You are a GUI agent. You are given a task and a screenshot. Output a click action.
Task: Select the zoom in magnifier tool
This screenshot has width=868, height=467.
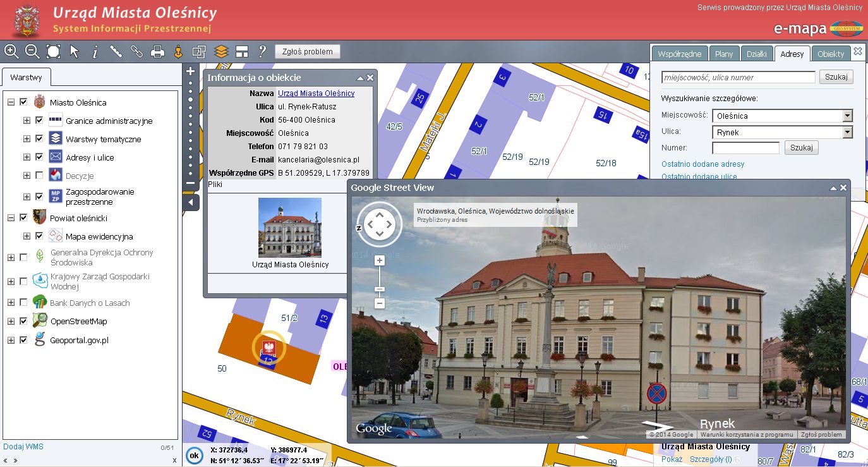(11, 51)
